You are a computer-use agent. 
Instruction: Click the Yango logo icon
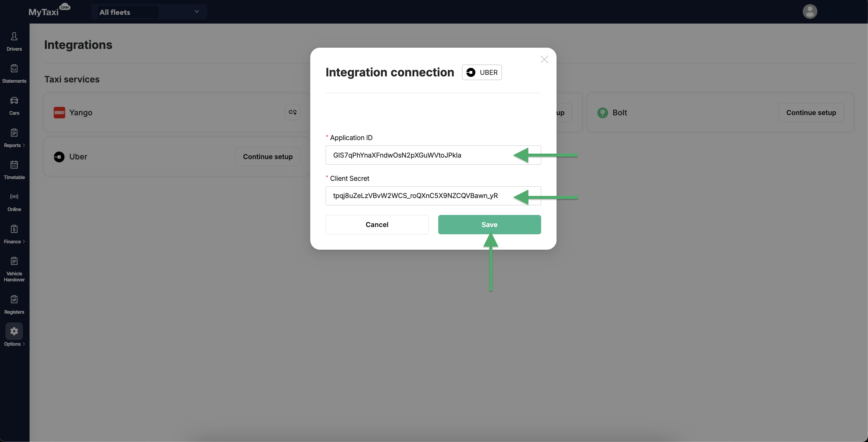[x=59, y=113]
